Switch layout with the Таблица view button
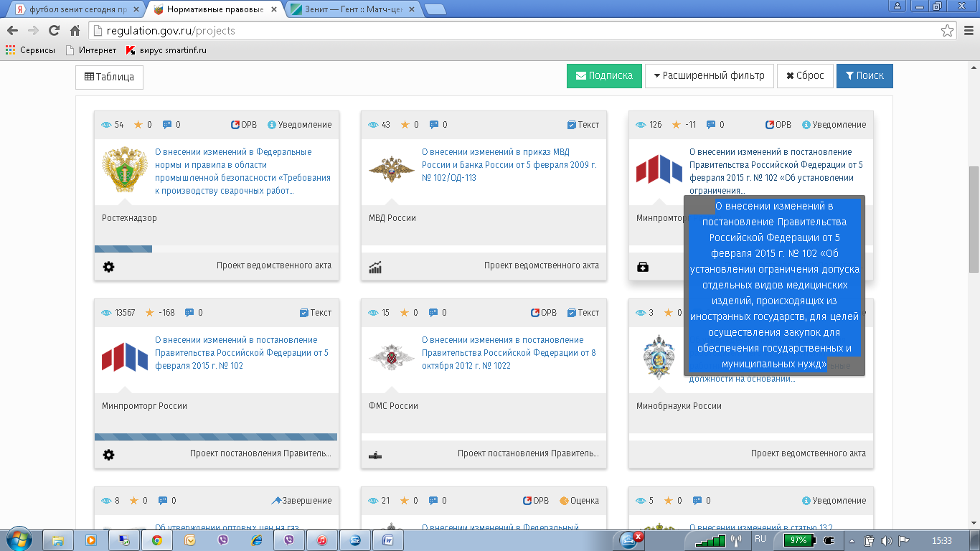This screenshot has width=980, height=551. pyautogui.click(x=109, y=77)
